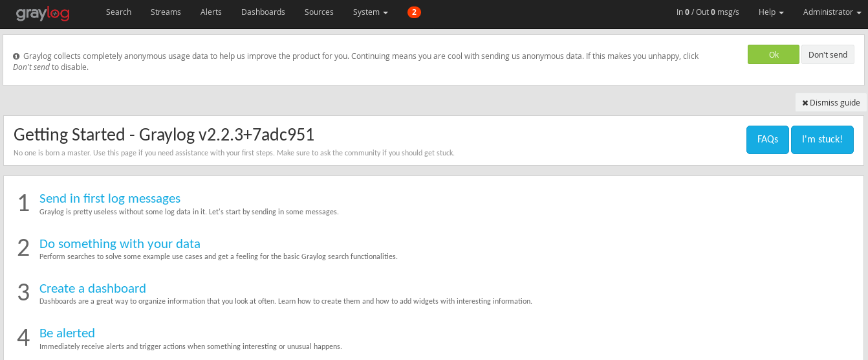Open Do something with your data
The height and width of the screenshot is (360, 868).
coord(120,244)
